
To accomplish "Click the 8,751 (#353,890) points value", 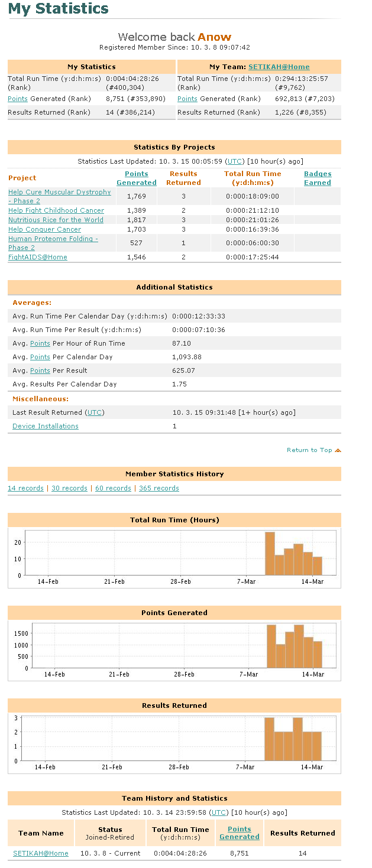I will (x=136, y=99).
